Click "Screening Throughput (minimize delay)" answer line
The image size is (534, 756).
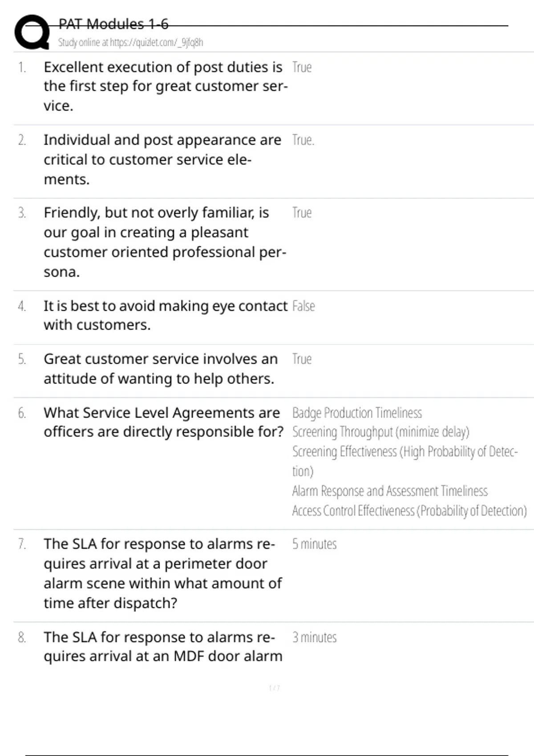(x=380, y=432)
